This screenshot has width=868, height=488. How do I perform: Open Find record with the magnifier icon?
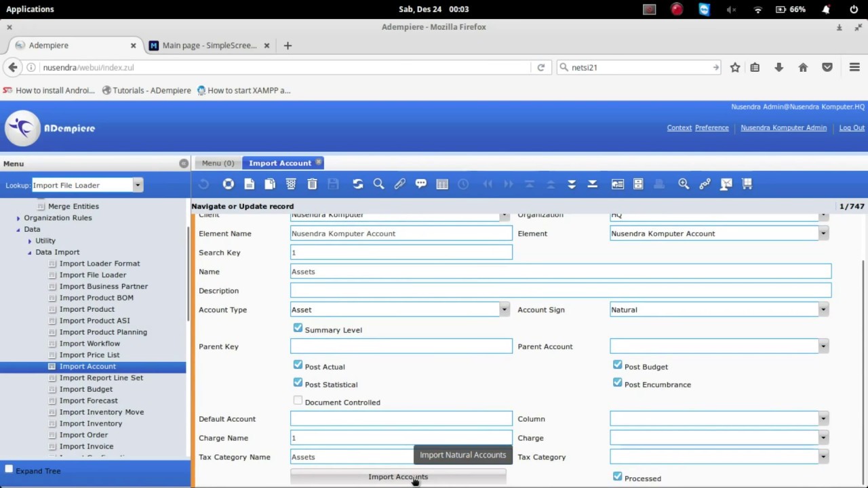click(x=378, y=184)
